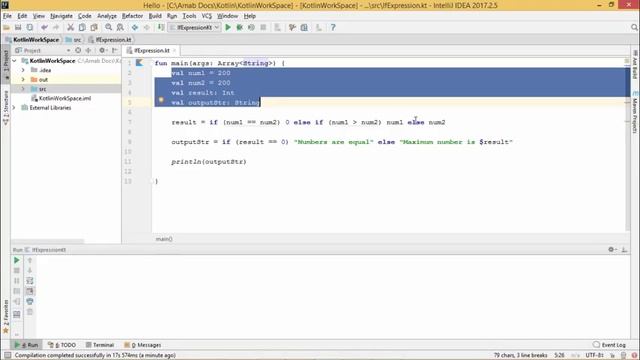Click Clear All trash icon in Run panel

tap(30, 312)
